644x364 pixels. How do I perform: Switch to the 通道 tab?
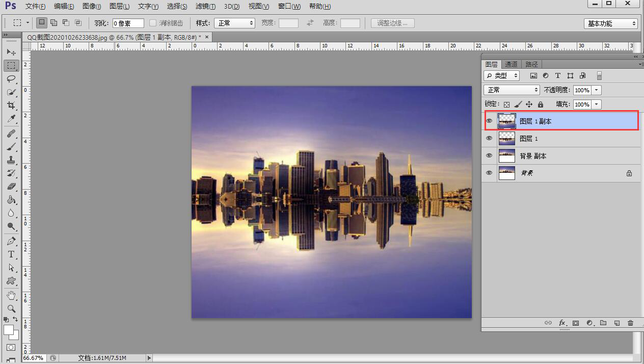click(x=511, y=64)
